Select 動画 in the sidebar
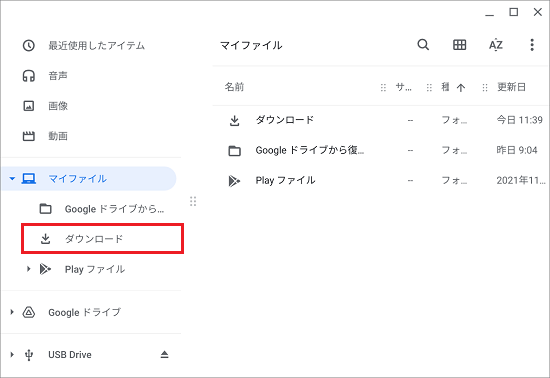 [x=58, y=136]
